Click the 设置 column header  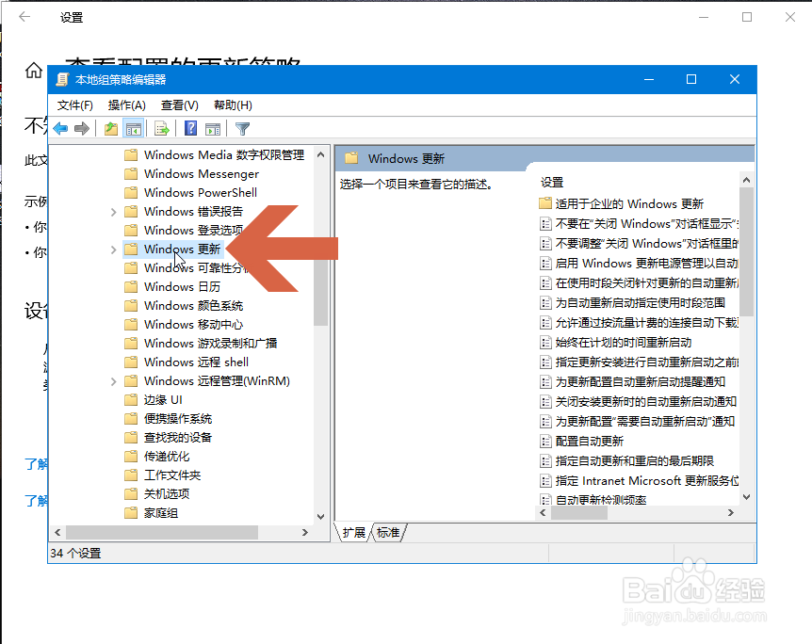click(551, 183)
